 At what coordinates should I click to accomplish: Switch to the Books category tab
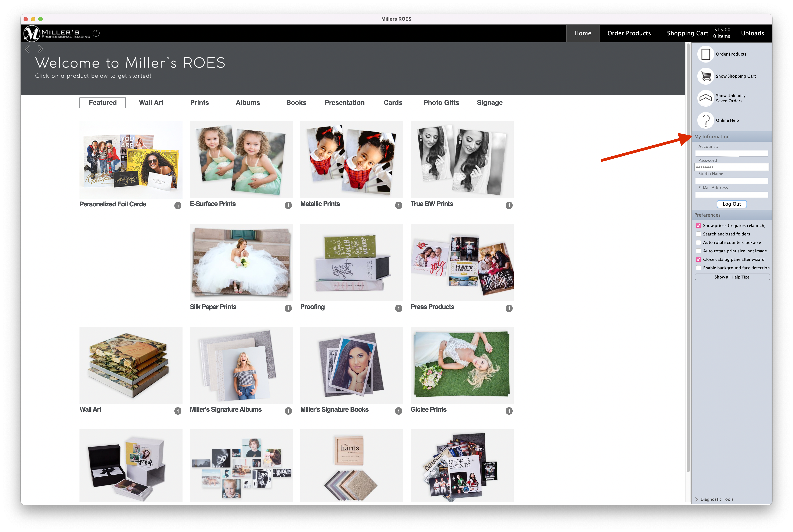[x=296, y=103]
